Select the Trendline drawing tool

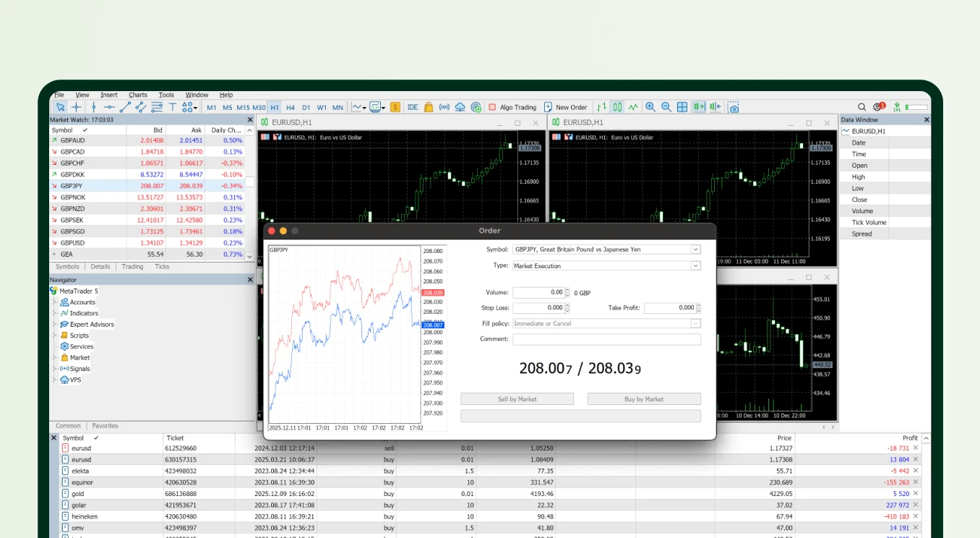point(124,106)
